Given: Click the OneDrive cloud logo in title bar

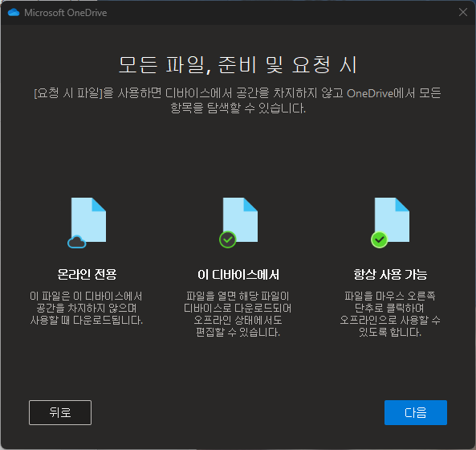Looking at the screenshot, I should tap(14, 13).
